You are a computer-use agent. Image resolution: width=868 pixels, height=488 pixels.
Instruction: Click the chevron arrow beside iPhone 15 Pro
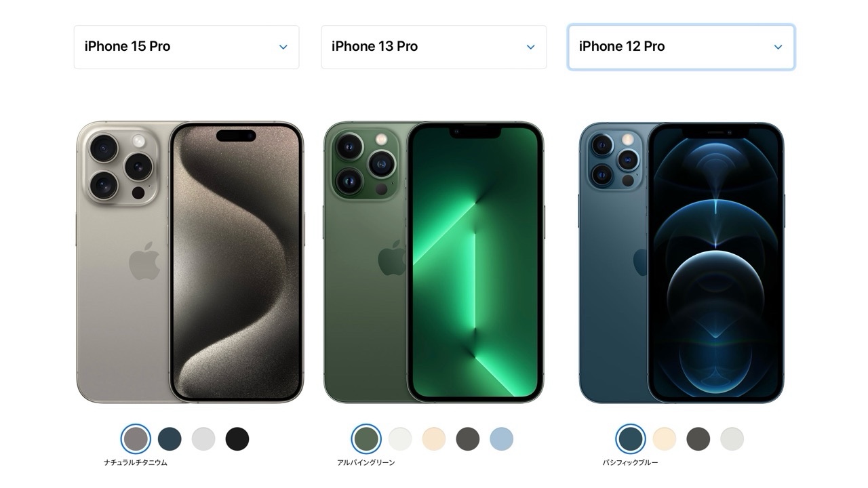click(x=283, y=47)
